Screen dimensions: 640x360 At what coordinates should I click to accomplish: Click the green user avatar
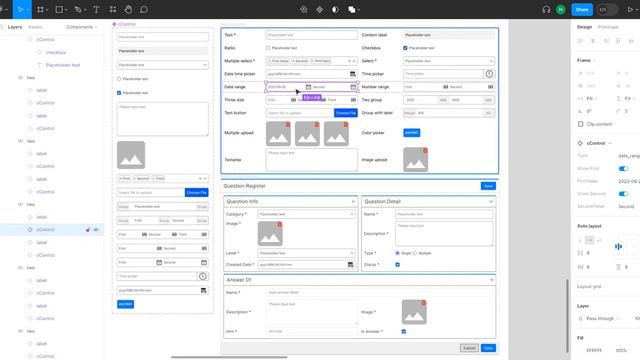tap(561, 9)
